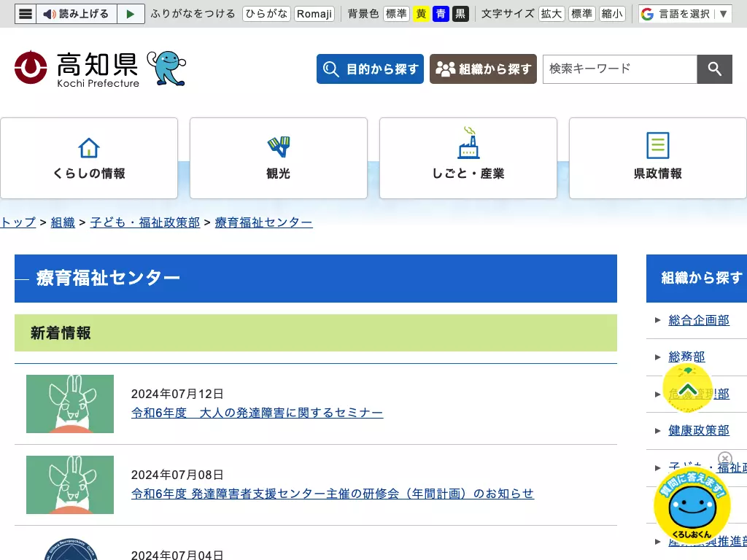The height and width of the screenshot is (560, 747).
Task: Select the blue 青 background swatch
Action: (441, 14)
